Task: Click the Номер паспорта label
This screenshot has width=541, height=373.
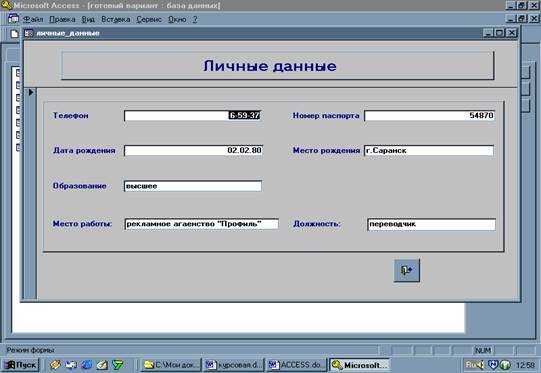Action: [326, 116]
